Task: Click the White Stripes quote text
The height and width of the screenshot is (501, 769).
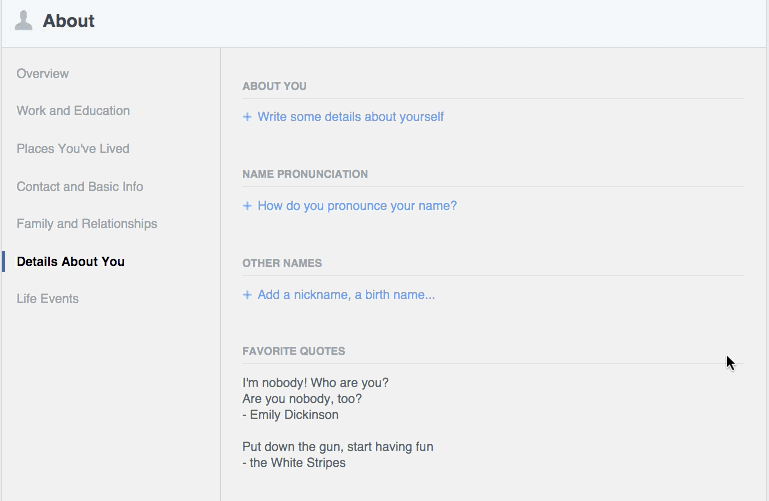Action: (338, 454)
